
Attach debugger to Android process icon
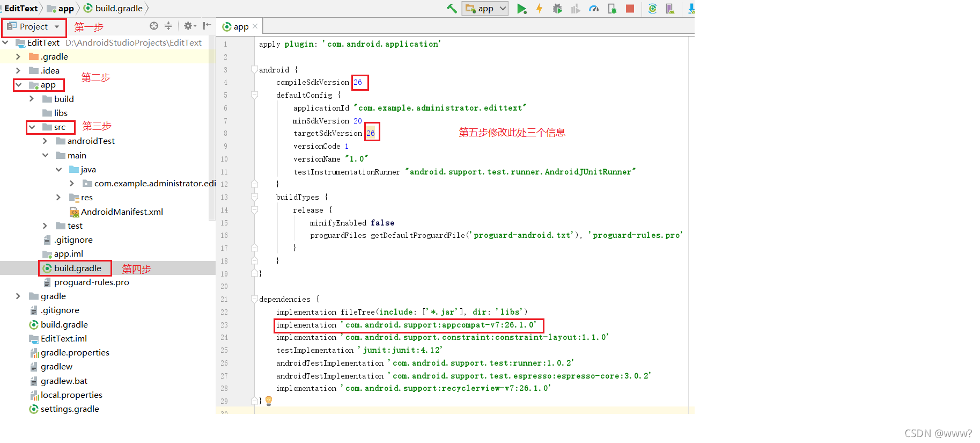[612, 9]
